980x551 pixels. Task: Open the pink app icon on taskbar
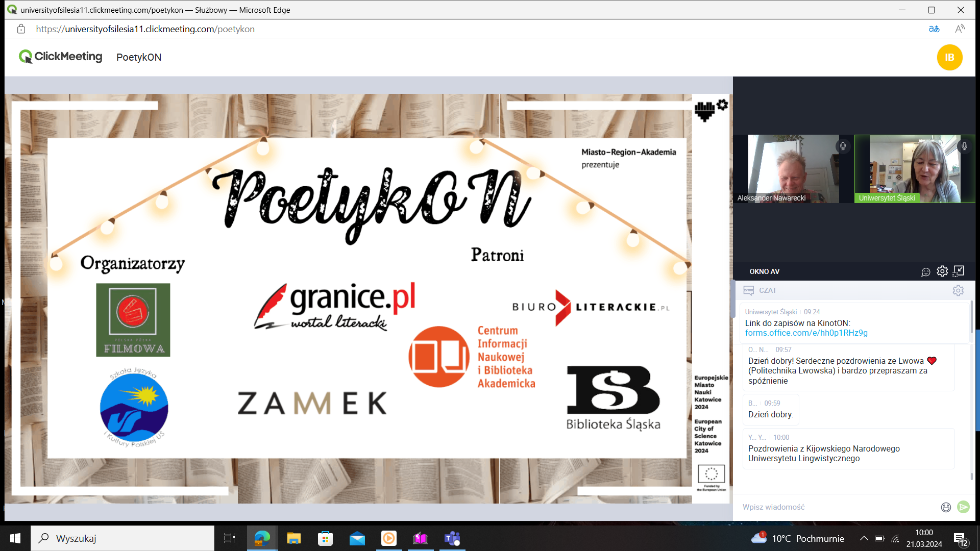tap(421, 538)
